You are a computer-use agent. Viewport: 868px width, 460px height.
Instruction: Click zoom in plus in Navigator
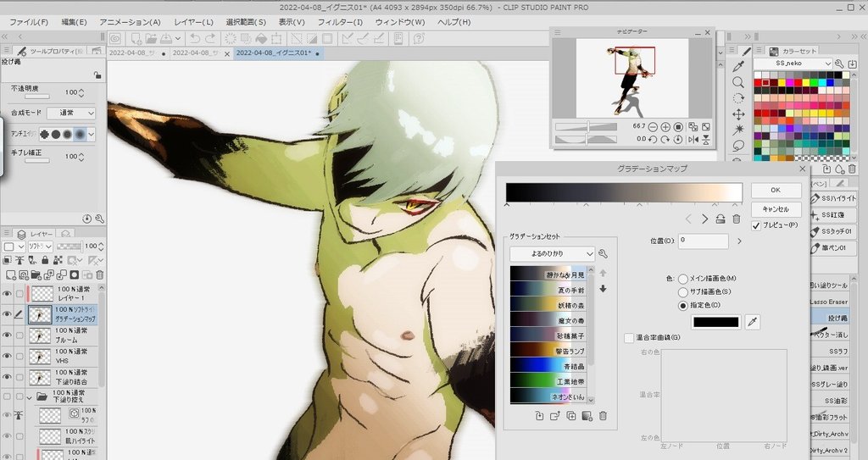665,127
